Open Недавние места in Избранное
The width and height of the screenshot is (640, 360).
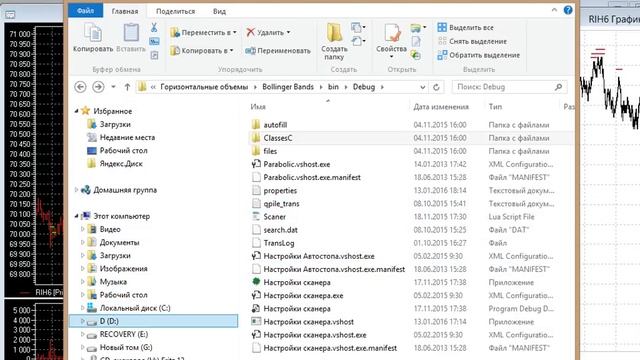[x=127, y=137]
